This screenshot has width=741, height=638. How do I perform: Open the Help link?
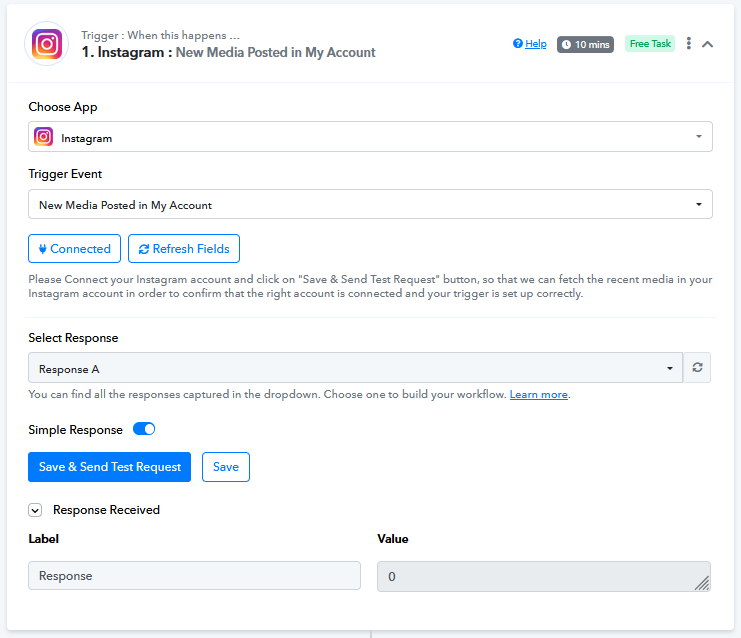pyautogui.click(x=535, y=44)
